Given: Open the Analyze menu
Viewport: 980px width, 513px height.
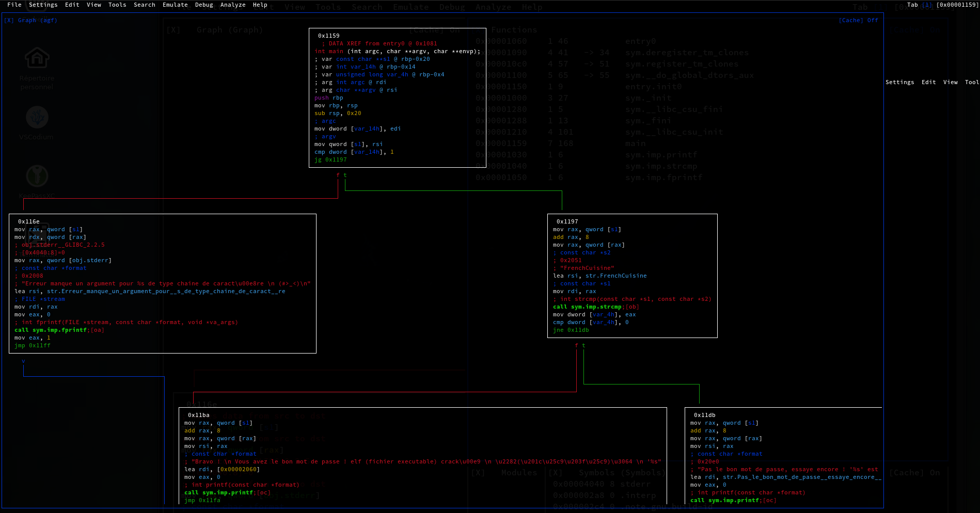Looking at the screenshot, I should pyautogui.click(x=233, y=5).
